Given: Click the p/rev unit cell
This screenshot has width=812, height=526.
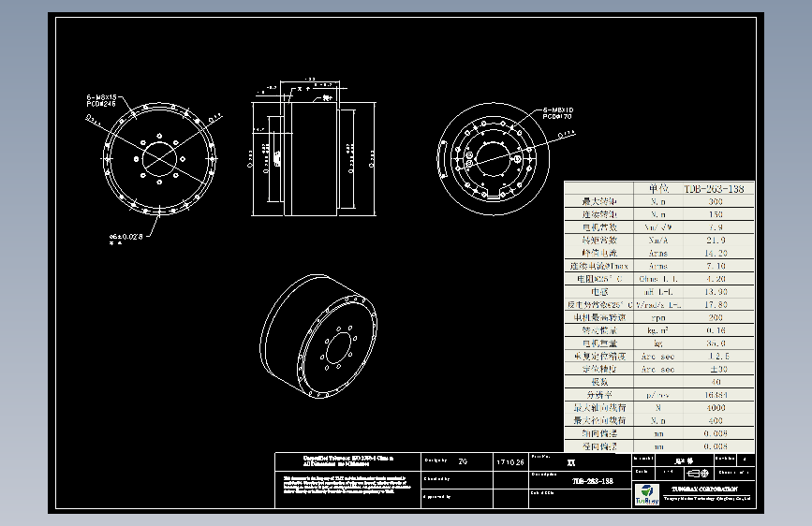Looking at the screenshot, I should coord(657,395).
